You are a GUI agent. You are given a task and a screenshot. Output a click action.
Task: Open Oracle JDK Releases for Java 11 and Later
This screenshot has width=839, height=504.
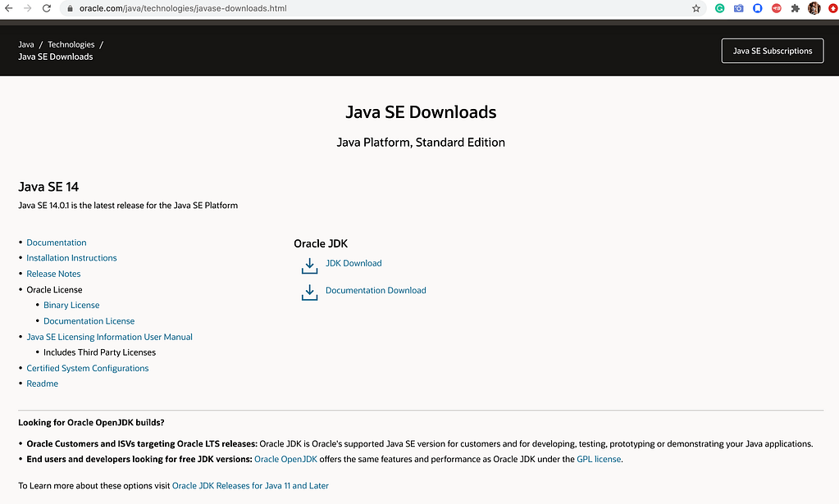tap(250, 485)
